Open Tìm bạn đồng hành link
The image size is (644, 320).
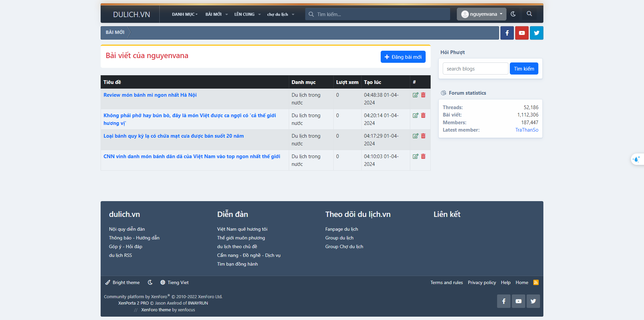click(x=237, y=264)
